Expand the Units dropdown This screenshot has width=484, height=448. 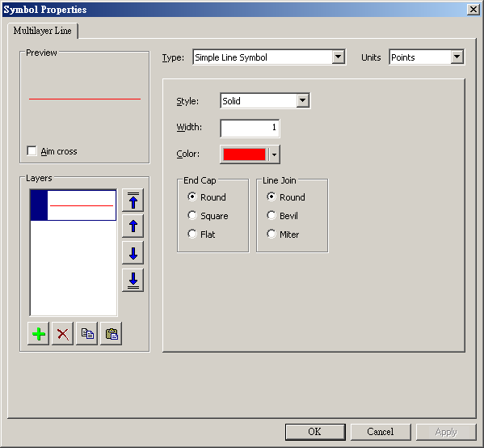click(x=457, y=57)
